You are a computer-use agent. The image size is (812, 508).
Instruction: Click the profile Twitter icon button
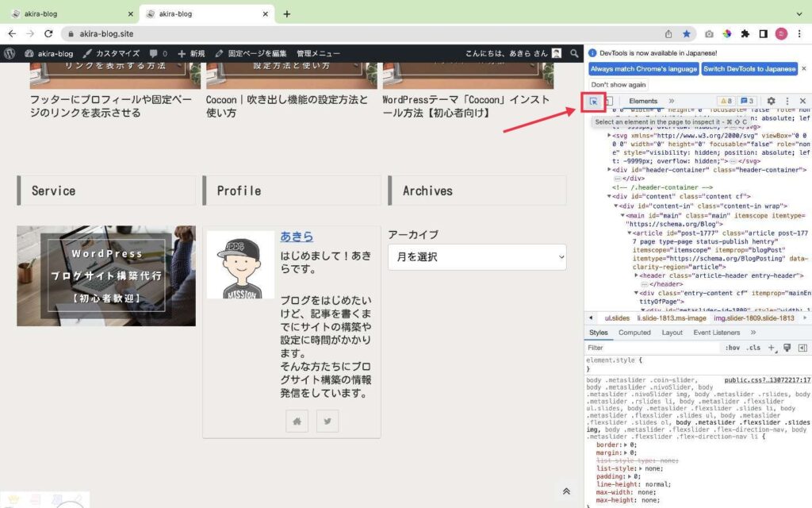(x=327, y=421)
